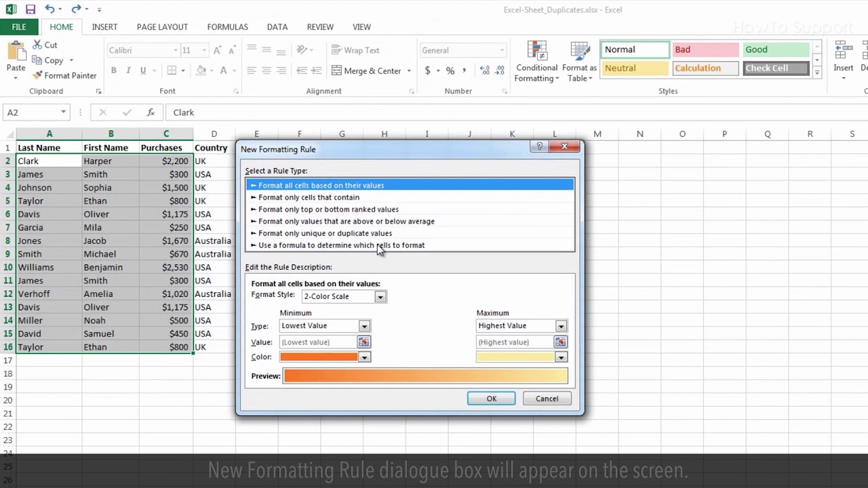Open the Format Style dropdown showing 2-Color Scale

pos(380,297)
